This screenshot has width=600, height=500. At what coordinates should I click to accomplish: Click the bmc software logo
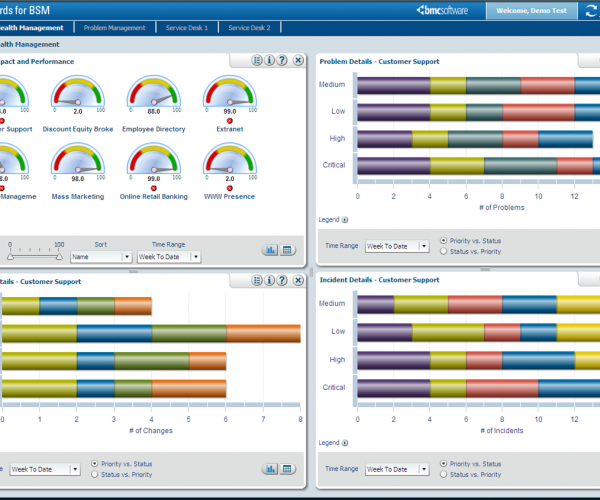(442, 10)
